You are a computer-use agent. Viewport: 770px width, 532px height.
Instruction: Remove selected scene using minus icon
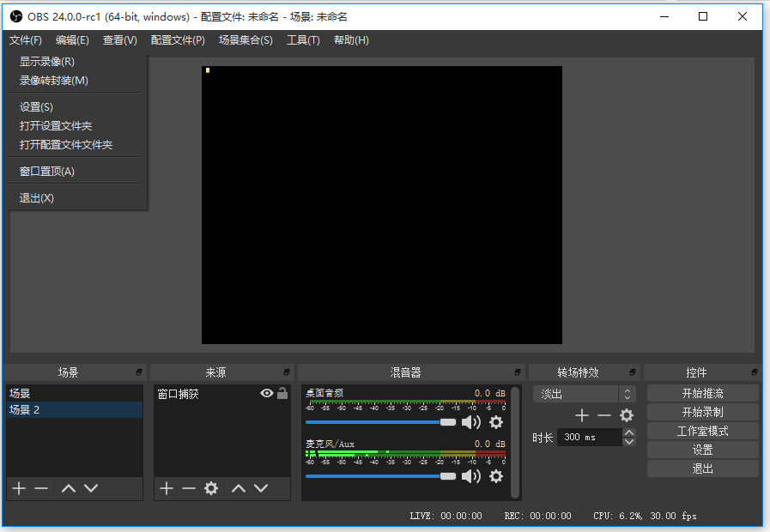[42, 488]
